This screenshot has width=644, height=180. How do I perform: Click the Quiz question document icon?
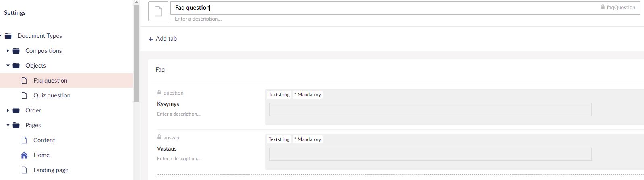pos(24,95)
